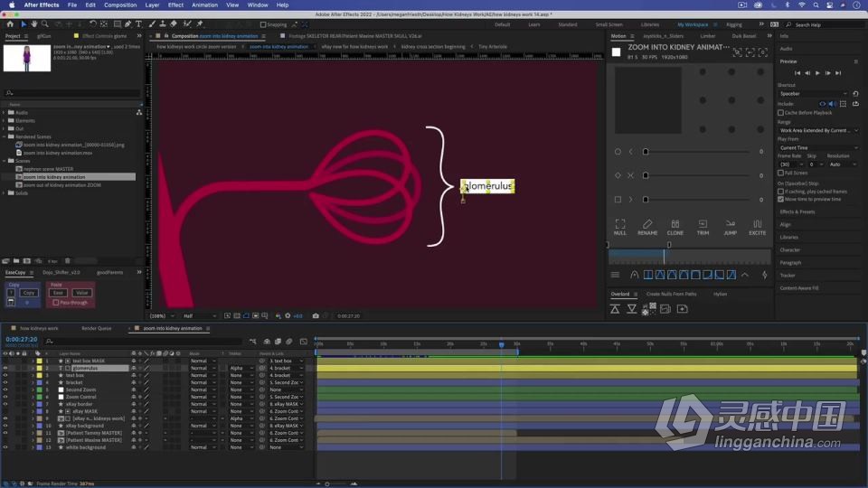Toggle include audio speaker in Preview panel
868x488 pixels.
click(x=832, y=104)
